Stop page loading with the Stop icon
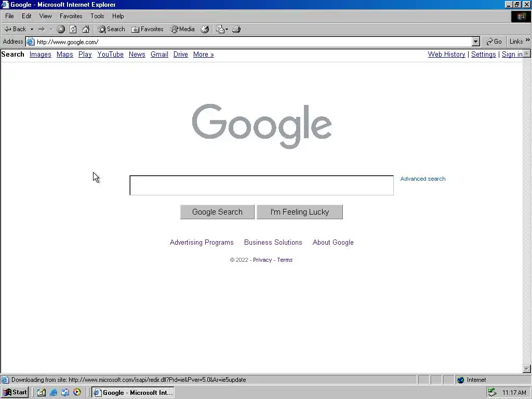Screen dimensions: 532x399 click(x=61, y=29)
